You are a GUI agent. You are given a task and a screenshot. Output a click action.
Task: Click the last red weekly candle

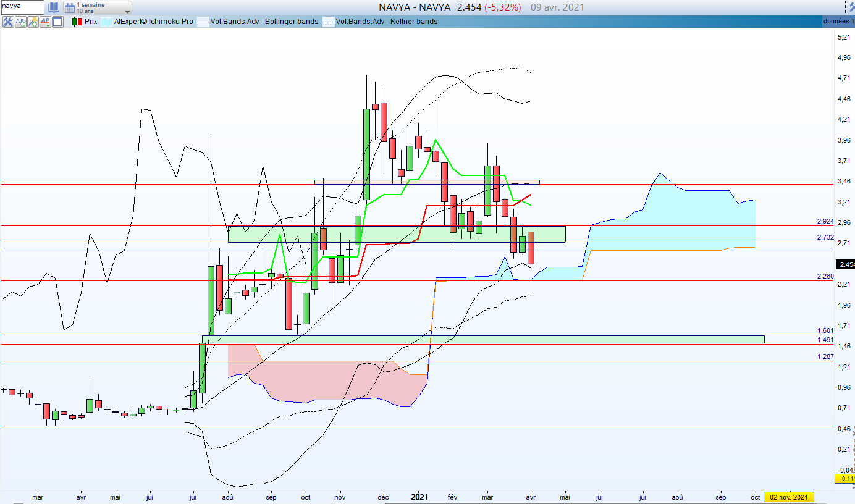coord(531,247)
